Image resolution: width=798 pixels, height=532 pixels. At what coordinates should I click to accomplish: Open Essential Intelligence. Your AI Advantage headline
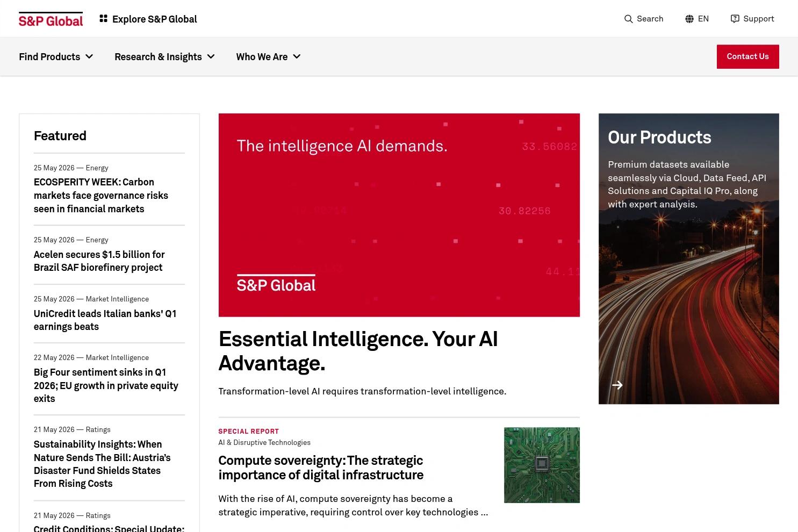pos(358,351)
